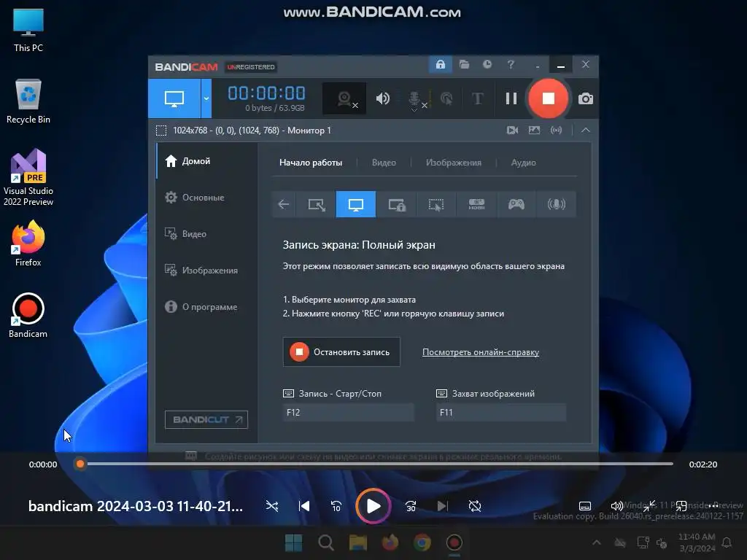Open the image picture icon in the status bar
Viewport: 747px width, 560px height.
tap(534, 130)
